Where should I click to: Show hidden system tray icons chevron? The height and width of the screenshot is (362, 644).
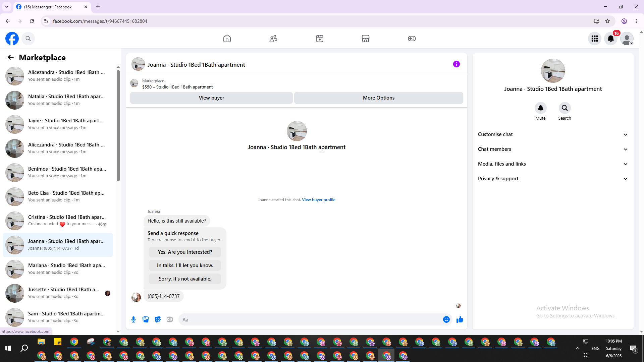[x=578, y=348]
